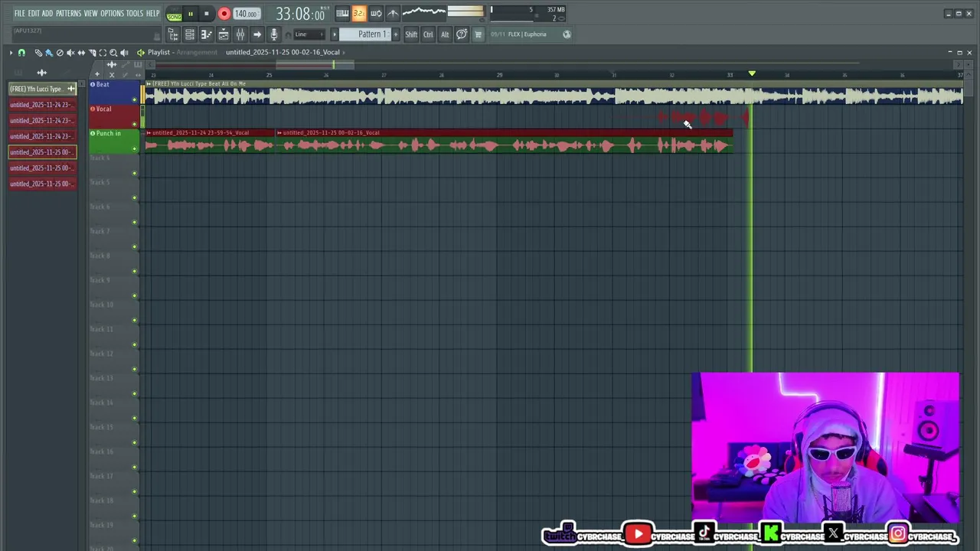
Task: Toggle typing keyboard to piano icon
Action: (x=342, y=14)
